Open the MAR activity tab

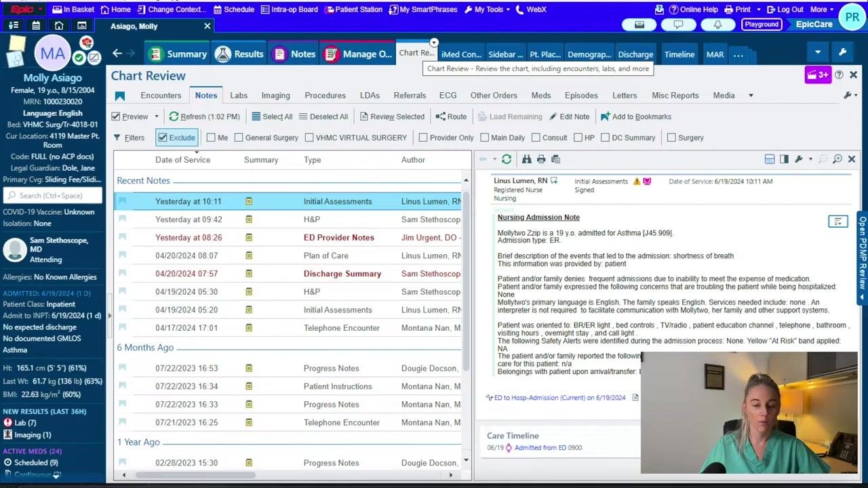(x=715, y=54)
